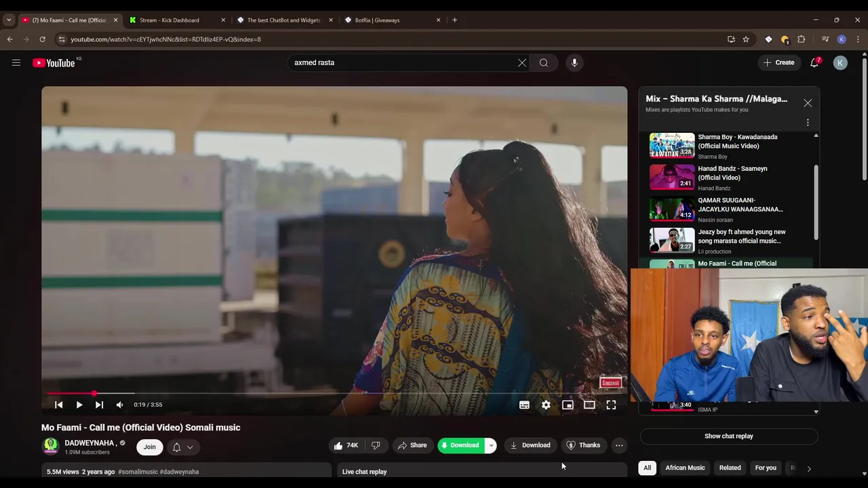Image resolution: width=868 pixels, height=488 pixels.
Task: Open the tab search dropdown arrow
Action: click(x=9, y=20)
